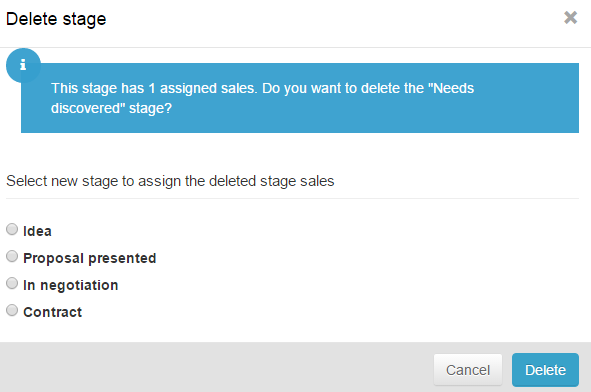The image size is (591, 392).
Task: Click the Idea stage label text
Action: (37, 231)
